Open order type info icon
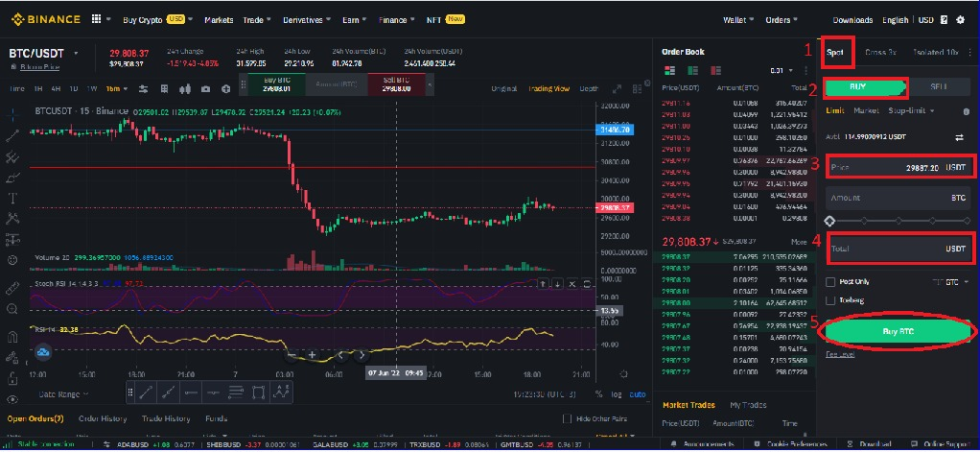The width and height of the screenshot is (980, 452). point(967,111)
